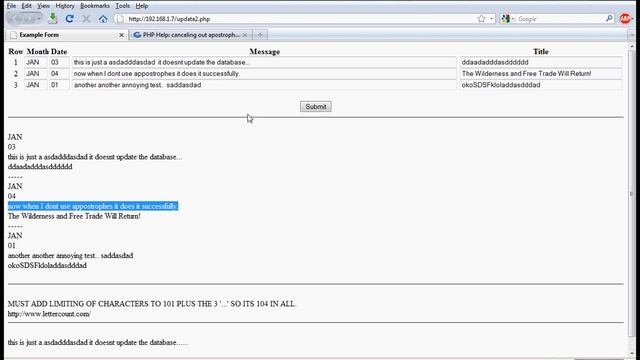Click row 2 Month field JAN
The height and width of the screenshot is (360, 640).
click(x=36, y=73)
